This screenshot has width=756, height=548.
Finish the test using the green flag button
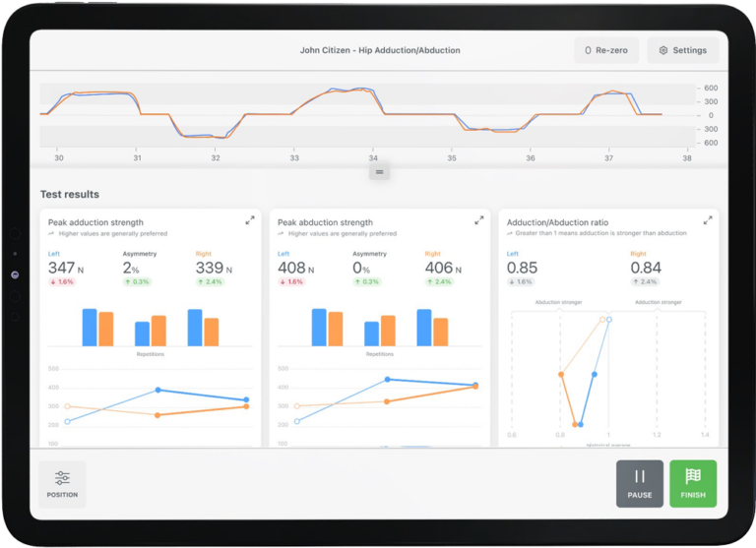click(693, 483)
